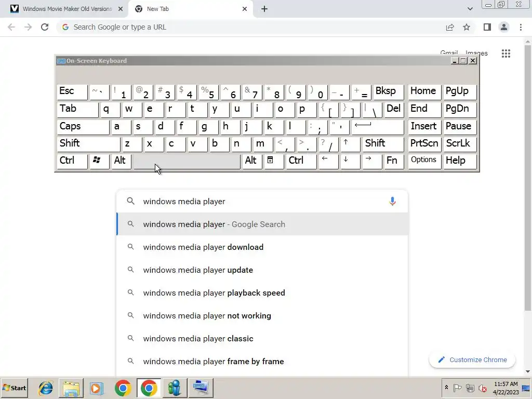This screenshot has height=399, width=532.
Task: Select 'windows media player frame by frame'
Action: tap(262, 362)
